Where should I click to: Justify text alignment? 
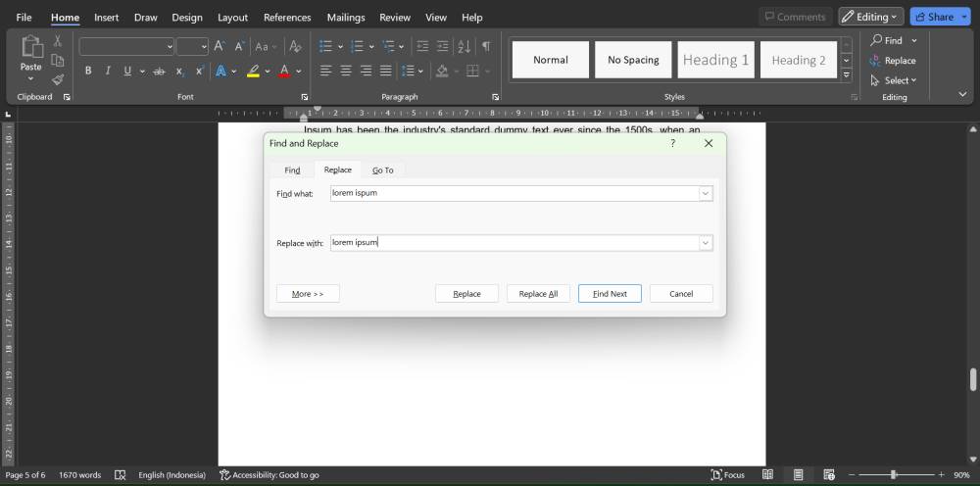(x=385, y=72)
